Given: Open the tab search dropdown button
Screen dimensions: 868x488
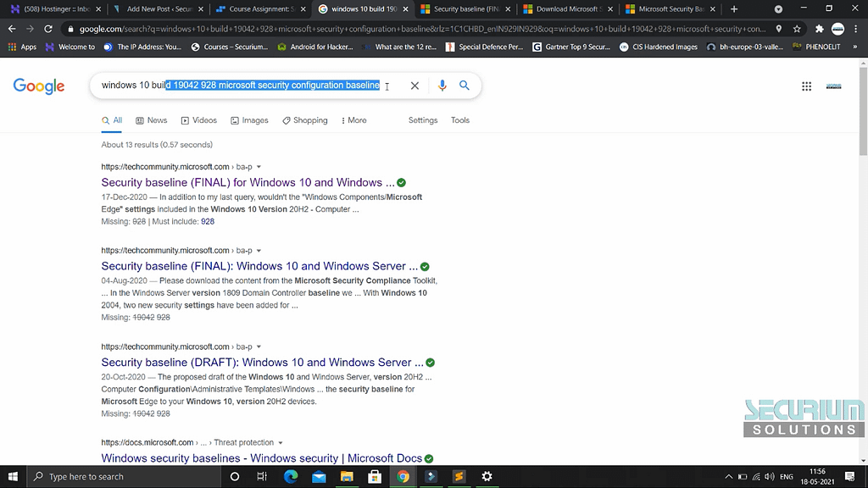Looking at the screenshot, I should pos(778,8).
